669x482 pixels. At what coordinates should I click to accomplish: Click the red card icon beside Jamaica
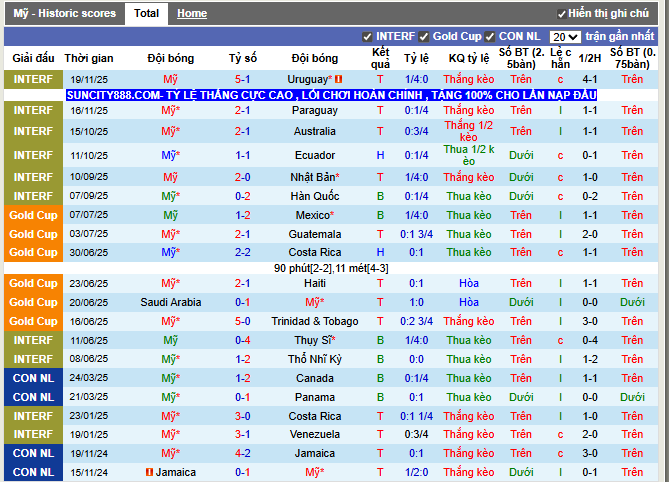149,472
